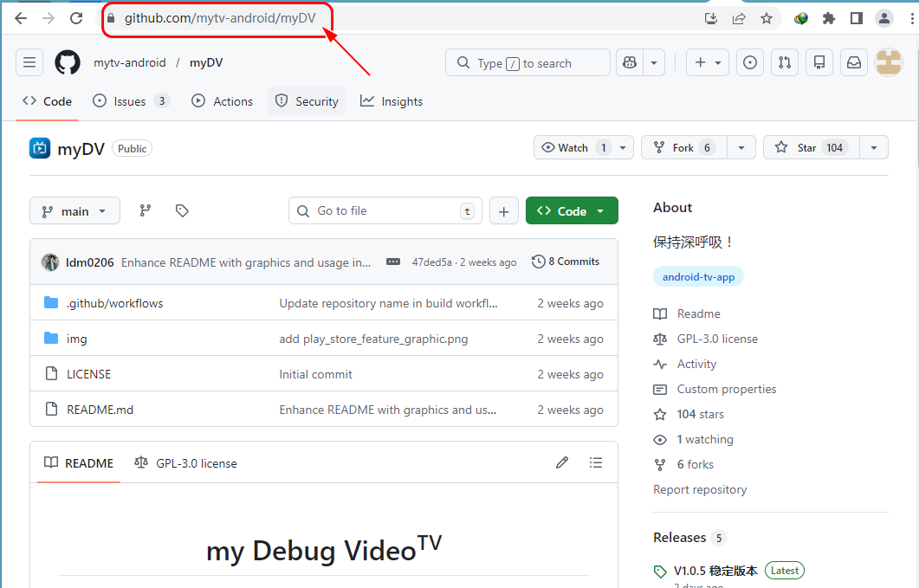
Task: Open the main branch selector dropdown
Action: [x=75, y=211]
